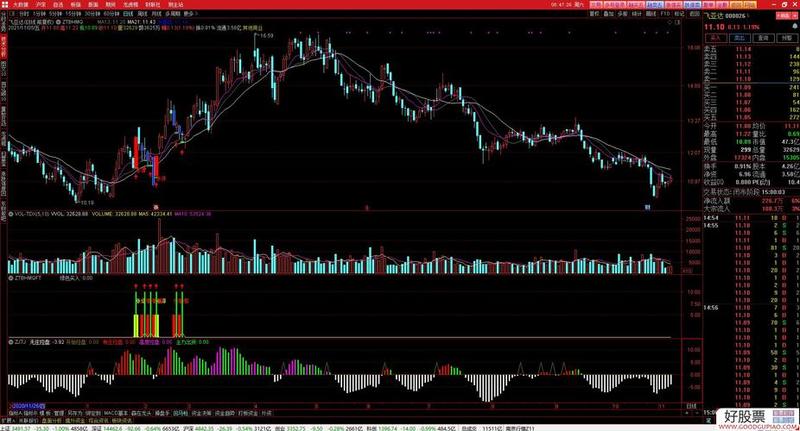Image resolution: width=800 pixels, height=431 pixels.
Task: Open the four-square grid menu icon
Action: pos(5,4)
